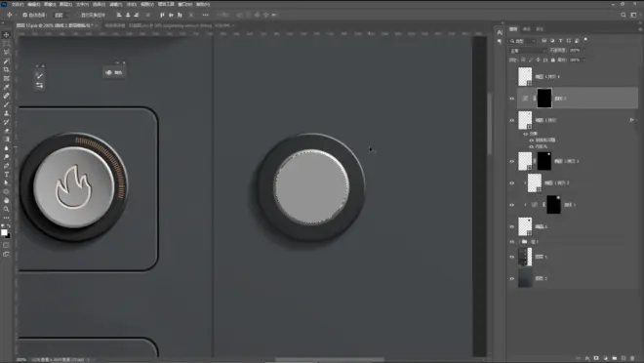
Task: Select the Eyedropper tool
Action: point(6,87)
